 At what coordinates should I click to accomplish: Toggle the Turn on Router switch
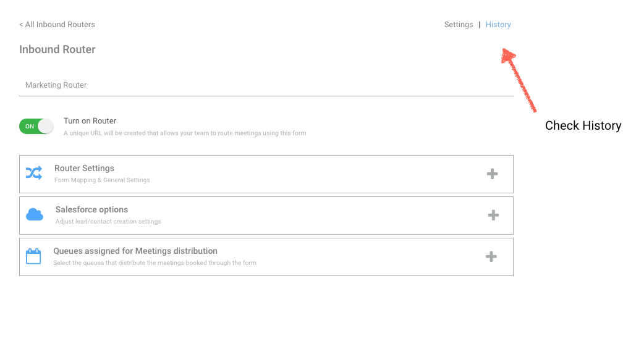click(x=36, y=126)
